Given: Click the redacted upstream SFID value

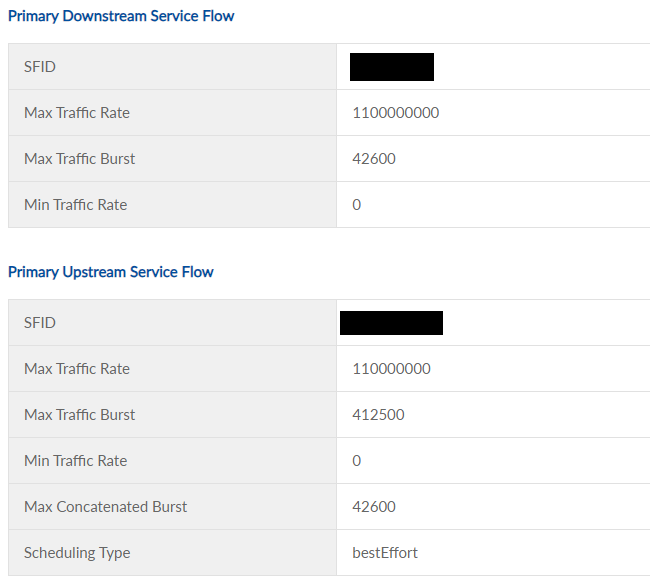Looking at the screenshot, I should 392,323.
